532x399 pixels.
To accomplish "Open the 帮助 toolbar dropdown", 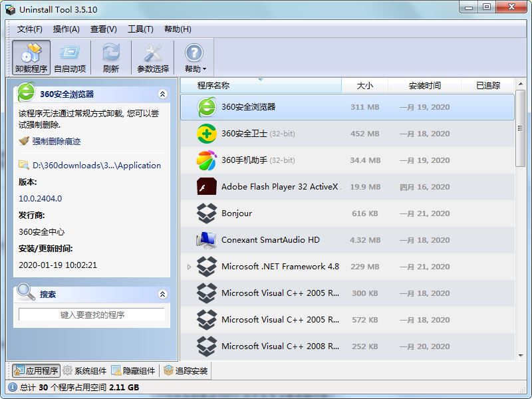I will tap(194, 57).
